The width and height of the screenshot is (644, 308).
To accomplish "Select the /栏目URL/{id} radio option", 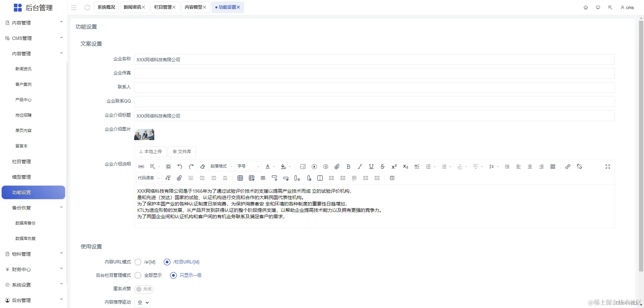I will (x=167, y=262).
